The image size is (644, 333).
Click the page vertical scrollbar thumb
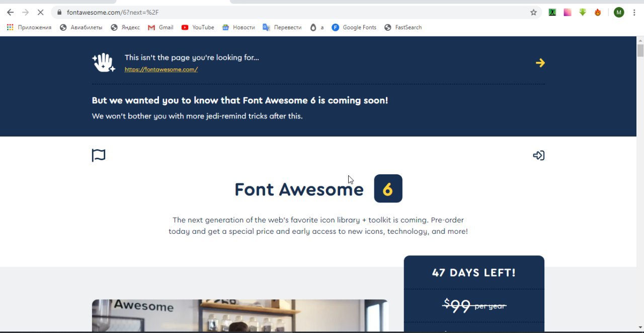[x=640, y=50]
